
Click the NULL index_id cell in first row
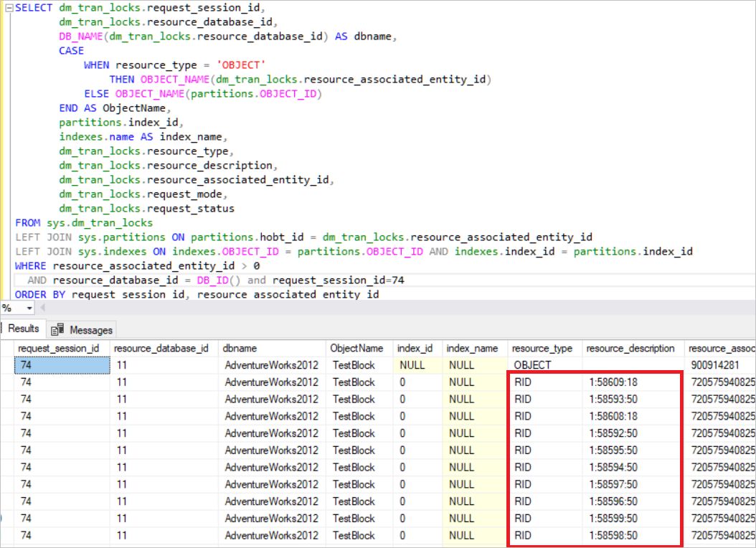coord(415,365)
